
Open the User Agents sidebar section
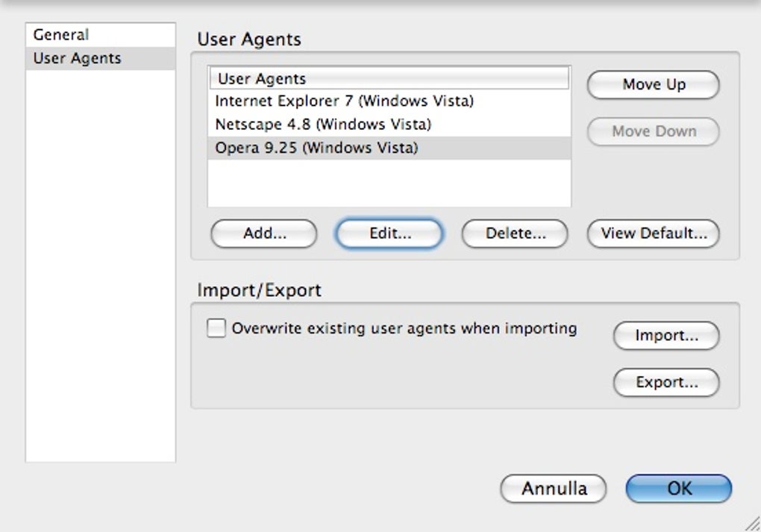(x=77, y=58)
